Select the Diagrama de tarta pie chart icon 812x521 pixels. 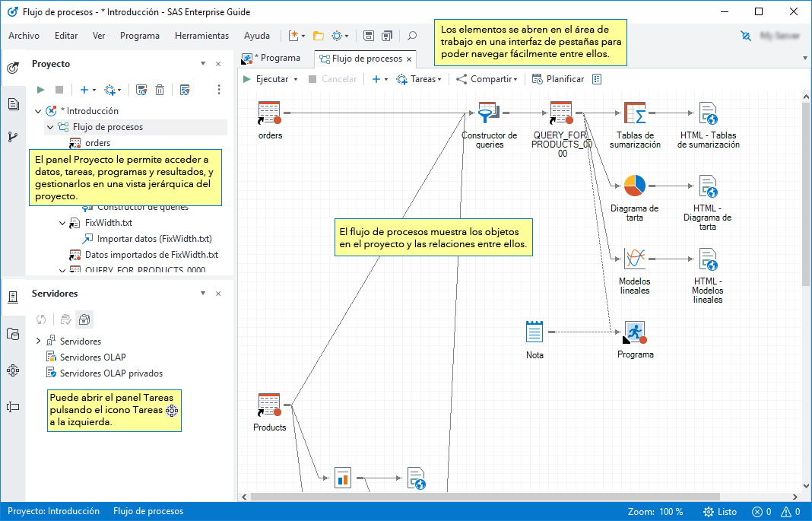click(635, 186)
